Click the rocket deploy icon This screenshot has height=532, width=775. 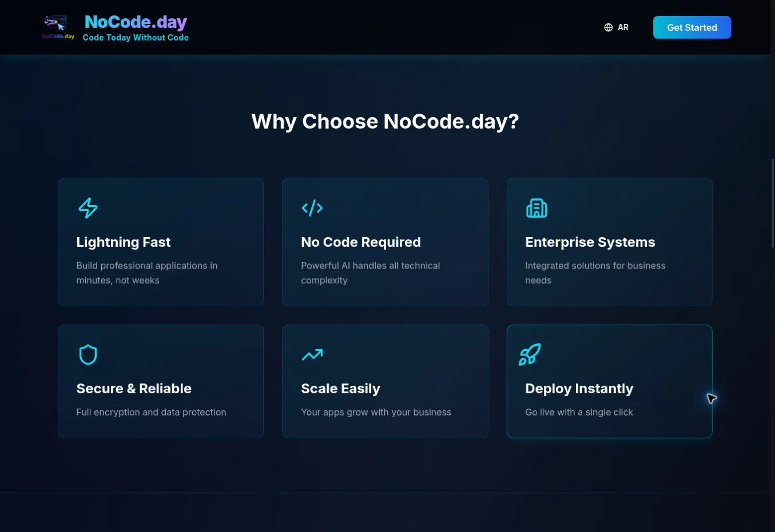point(530,354)
